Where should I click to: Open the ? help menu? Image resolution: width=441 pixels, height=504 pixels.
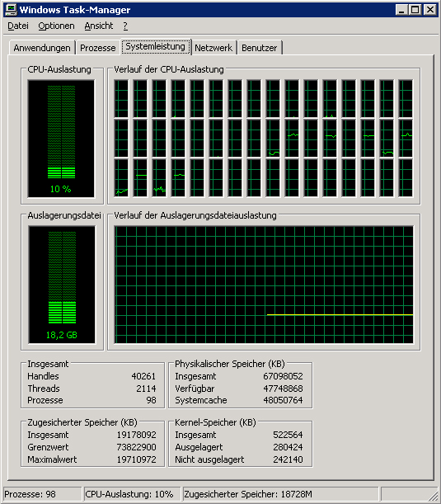coord(125,26)
